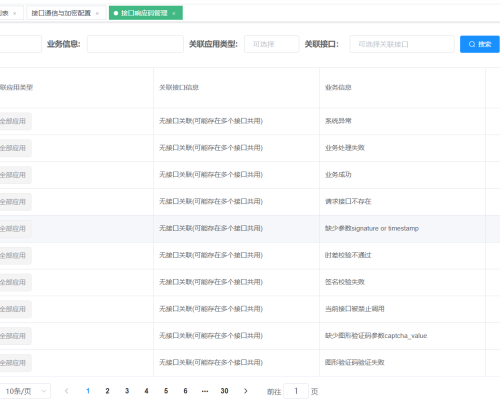Go to previous page arrow

(67, 391)
